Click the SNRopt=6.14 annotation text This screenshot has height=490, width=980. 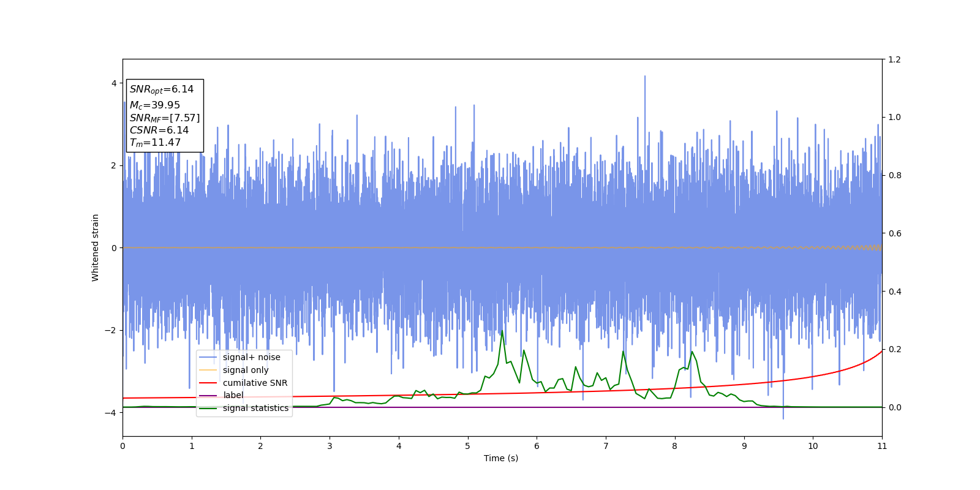click(162, 89)
